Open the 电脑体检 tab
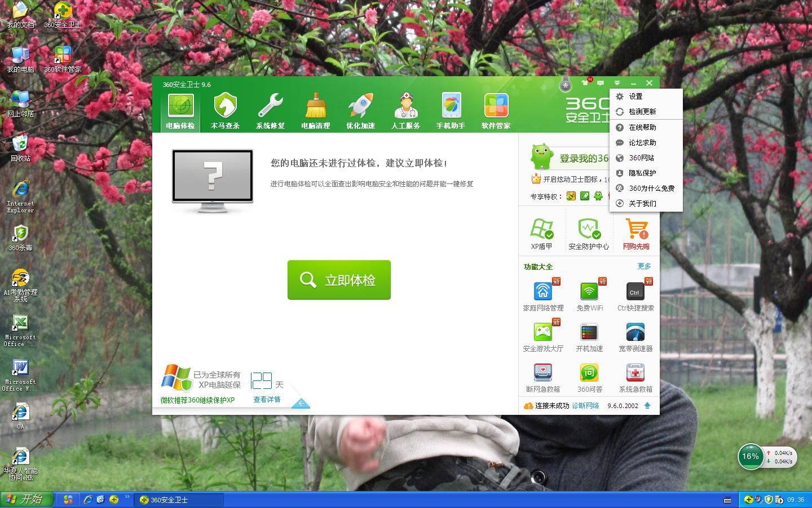Viewport: 812px width, 508px height. coord(180,111)
